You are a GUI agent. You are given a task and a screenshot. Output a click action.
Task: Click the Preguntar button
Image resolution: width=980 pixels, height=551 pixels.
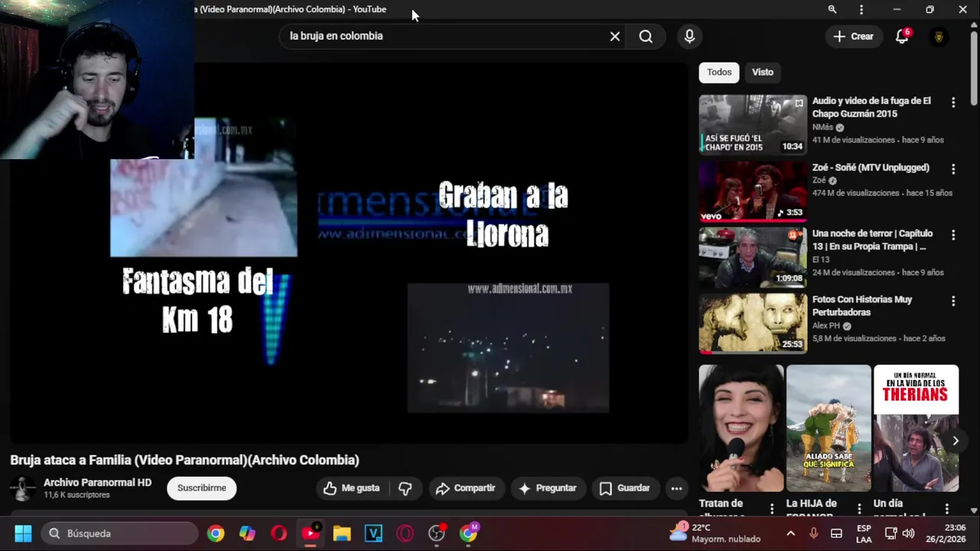tap(547, 488)
